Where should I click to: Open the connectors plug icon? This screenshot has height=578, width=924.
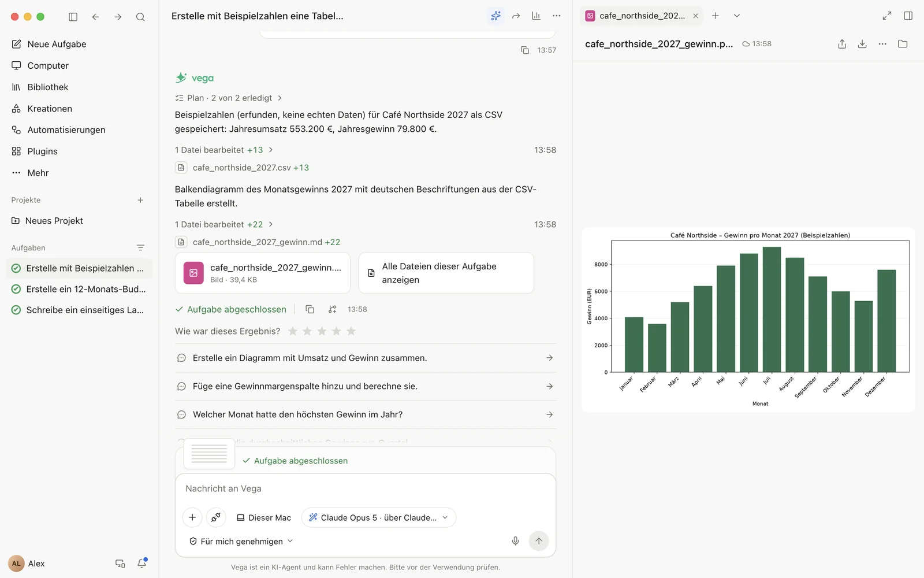pyautogui.click(x=216, y=517)
